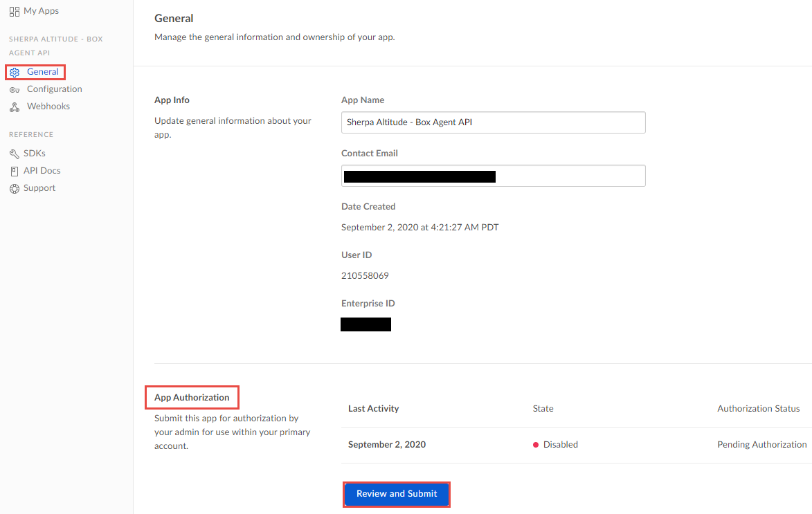Select the General label in the sidebar
The width and height of the screenshot is (812, 514).
coord(43,72)
